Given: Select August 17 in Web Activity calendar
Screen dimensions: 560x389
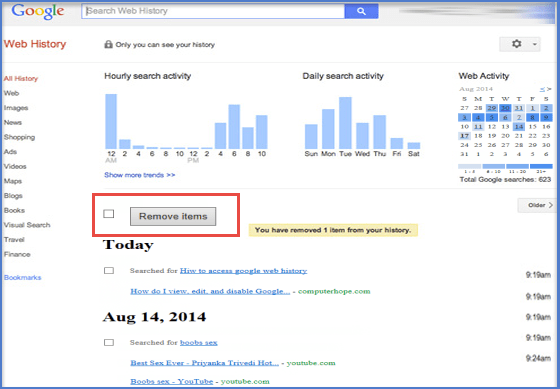Looking at the screenshot, I should (x=464, y=136).
